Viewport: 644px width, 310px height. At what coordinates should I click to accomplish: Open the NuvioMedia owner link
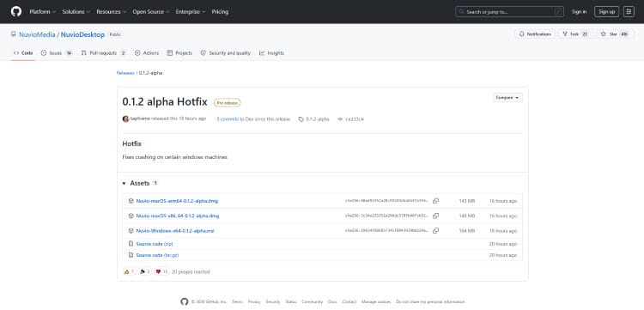click(x=37, y=35)
